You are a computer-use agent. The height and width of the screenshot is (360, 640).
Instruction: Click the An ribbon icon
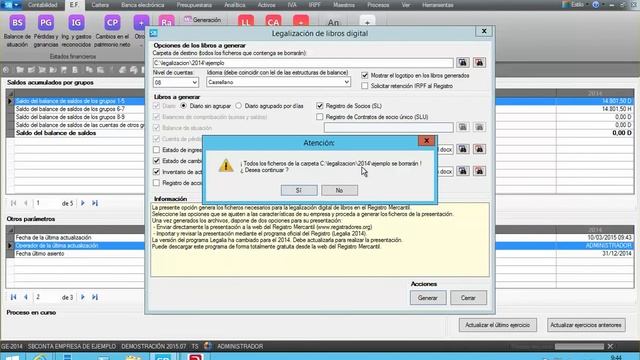tap(333, 22)
